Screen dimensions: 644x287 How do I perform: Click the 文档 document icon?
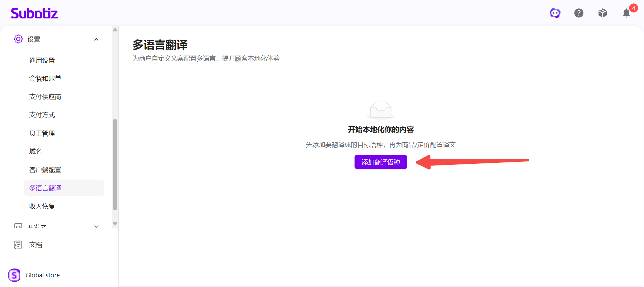(18, 245)
